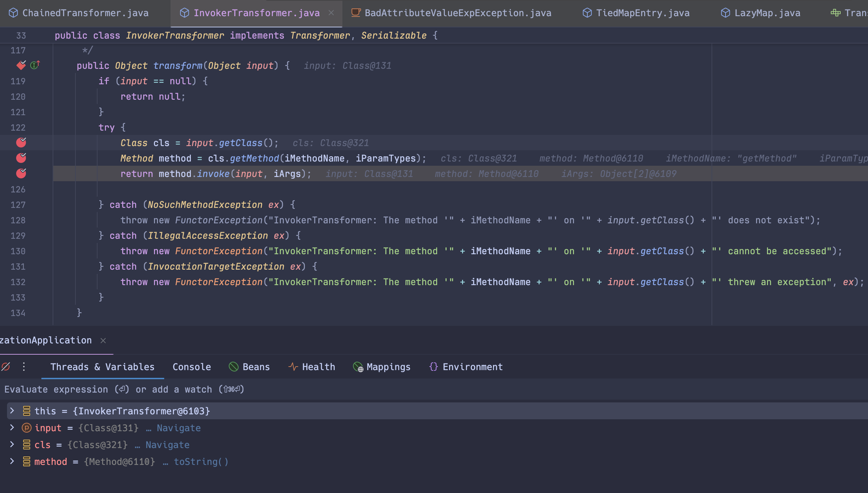The height and width of the screenshot is (493, 868).
Task: Mute all breakpoints using the slashed circle icon
Action: point(5,367)
